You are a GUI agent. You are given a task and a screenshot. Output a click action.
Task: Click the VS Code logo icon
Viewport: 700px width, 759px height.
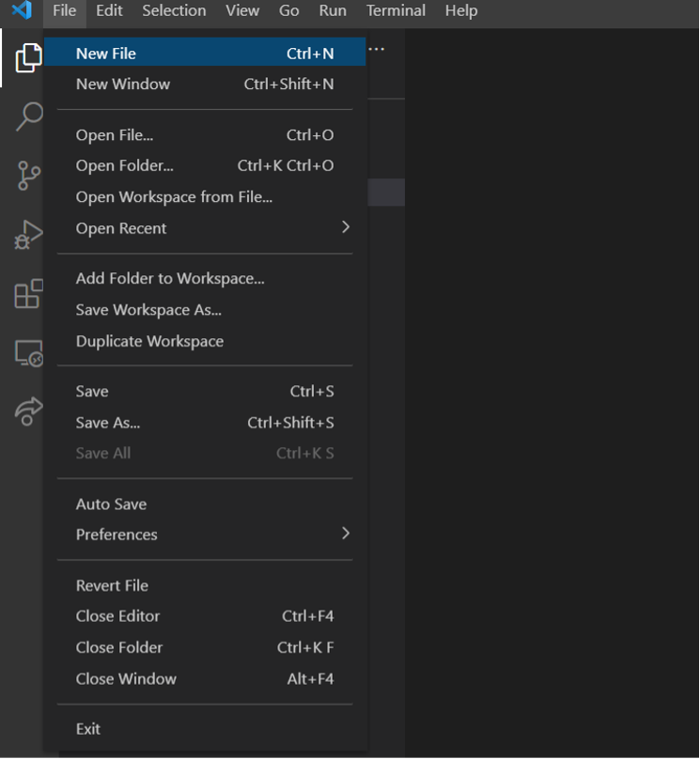point(22,10)
